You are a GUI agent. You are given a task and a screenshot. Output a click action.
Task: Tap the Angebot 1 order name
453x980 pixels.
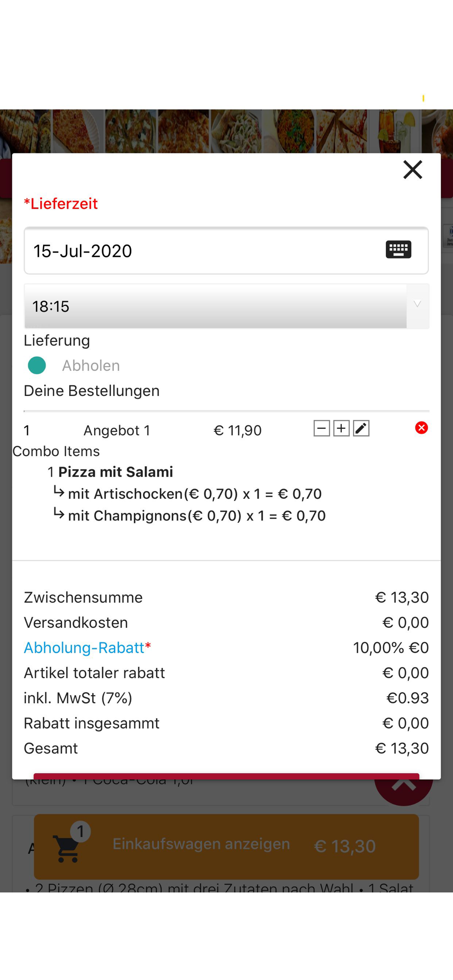click(x=117, y=431)
